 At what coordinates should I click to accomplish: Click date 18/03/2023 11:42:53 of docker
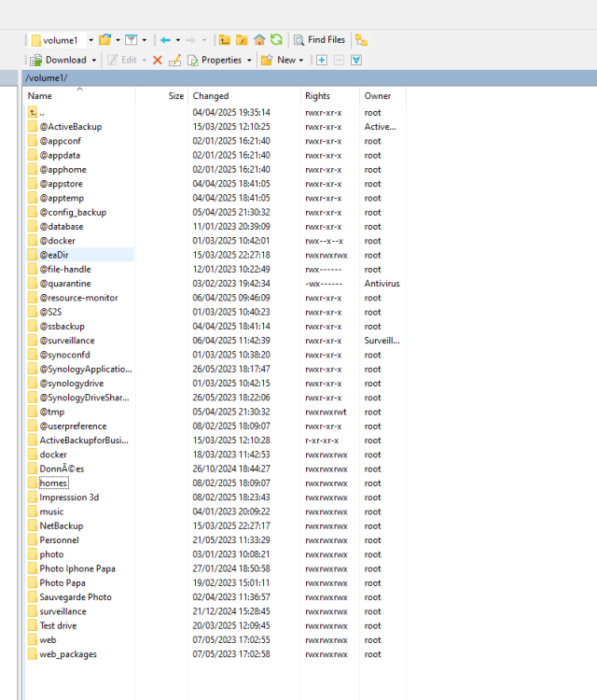[231, 455]
